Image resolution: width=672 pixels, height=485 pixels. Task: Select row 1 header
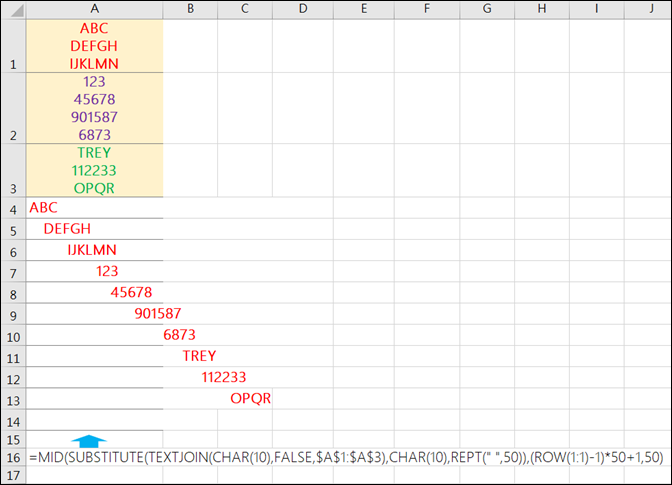pyautogui.click(x=13, y=46)
